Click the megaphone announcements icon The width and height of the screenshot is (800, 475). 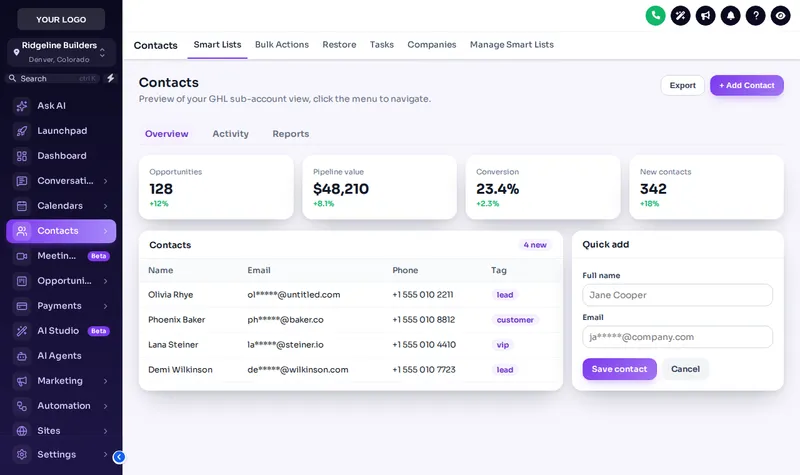705,16
